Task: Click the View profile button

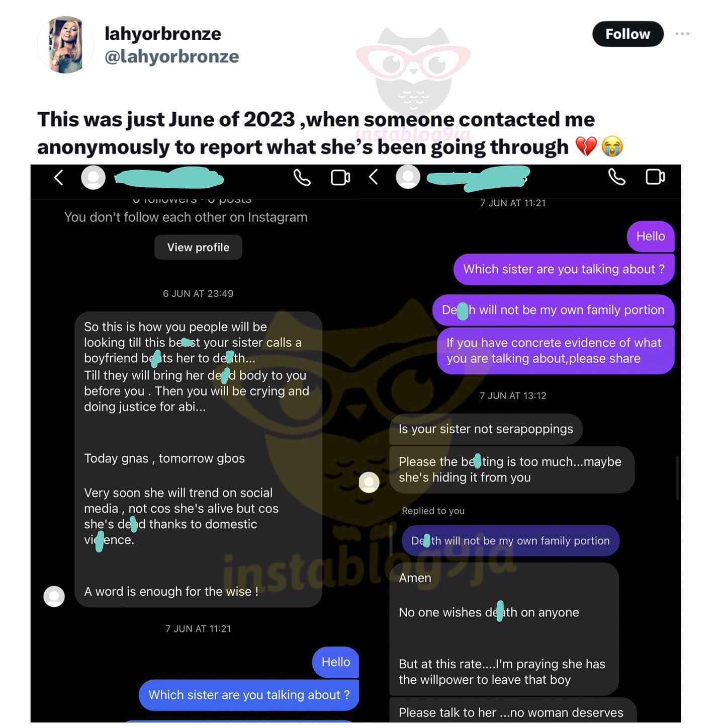Action: (x=198, y=247)
